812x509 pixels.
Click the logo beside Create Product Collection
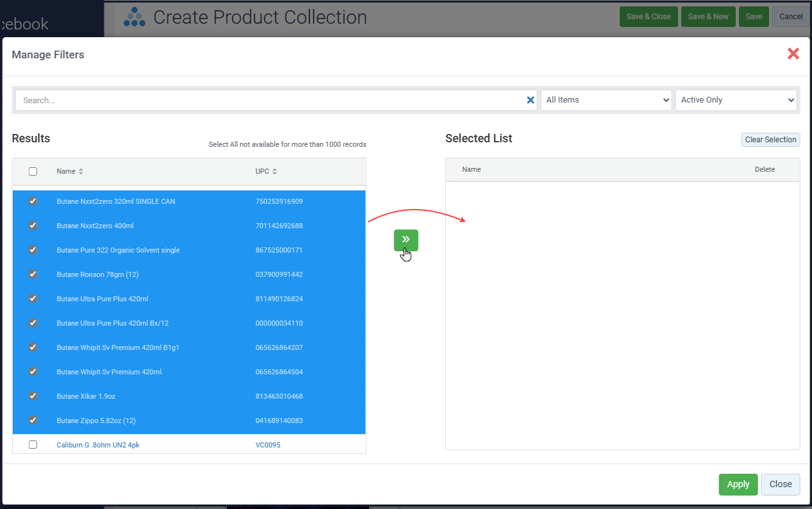[x=135, y=17]
